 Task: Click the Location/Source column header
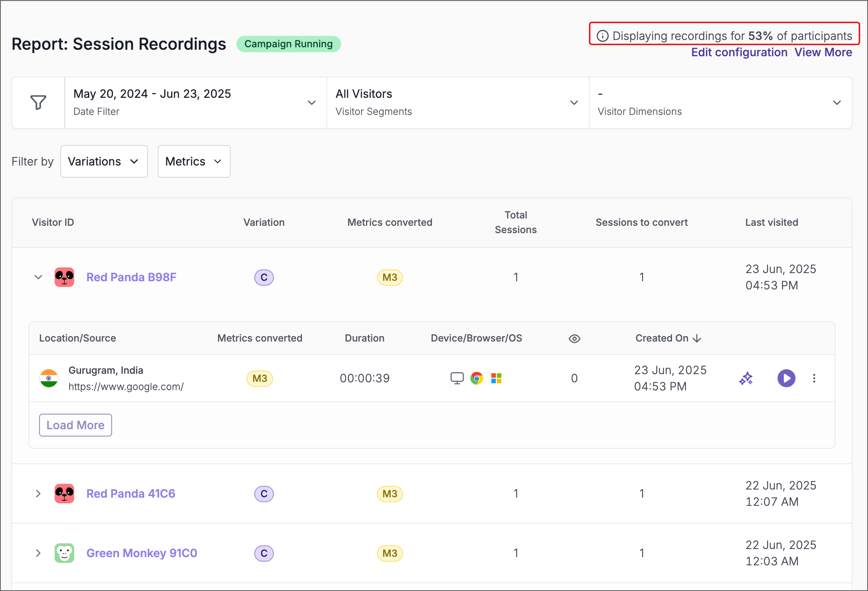pos(77,338)
